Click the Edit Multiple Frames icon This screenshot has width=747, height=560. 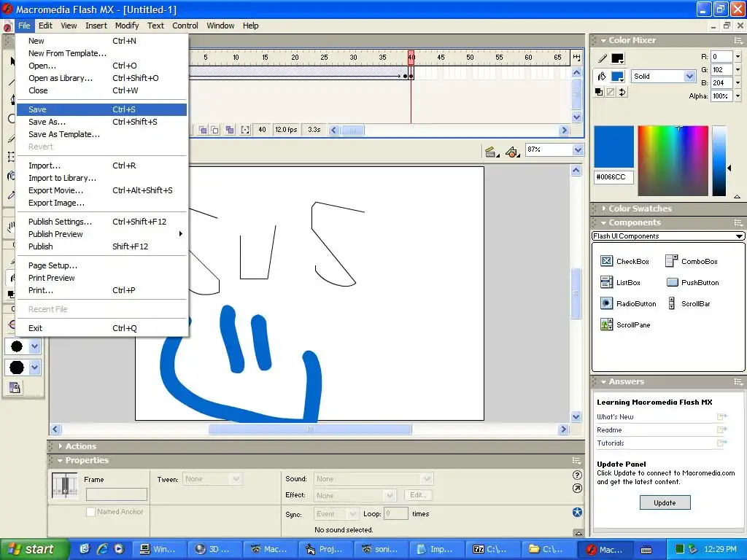pos(230,130)
